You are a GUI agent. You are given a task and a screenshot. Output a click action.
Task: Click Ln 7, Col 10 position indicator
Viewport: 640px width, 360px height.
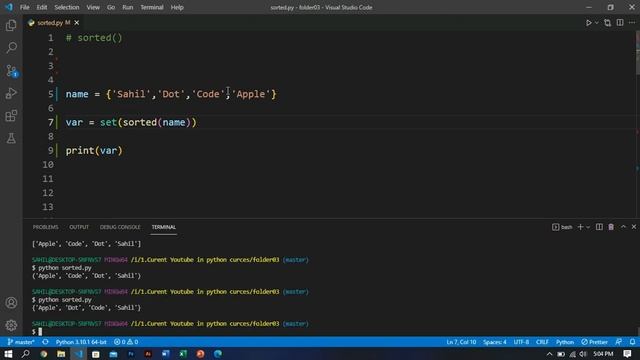point(461,342)
